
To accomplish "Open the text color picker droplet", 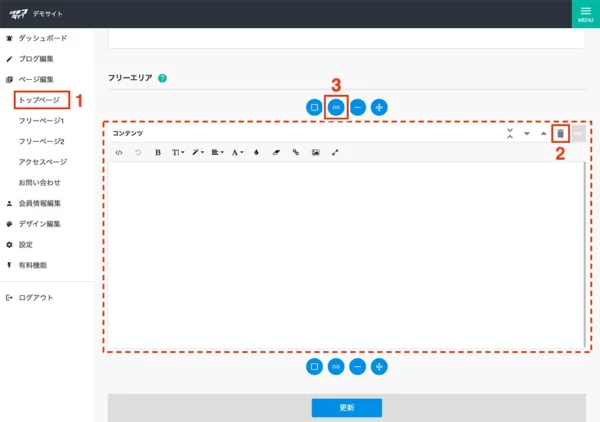I will click(257, 153).
